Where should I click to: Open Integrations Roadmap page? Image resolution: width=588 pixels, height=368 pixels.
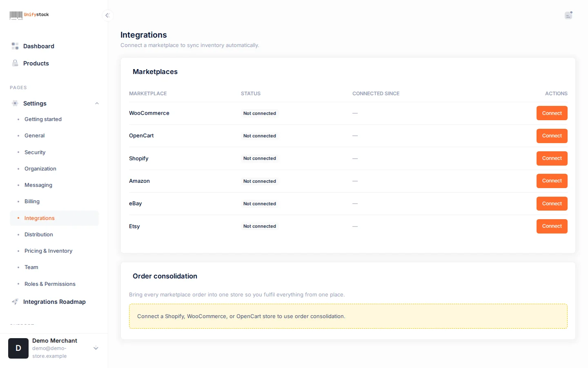coord(54,302)
